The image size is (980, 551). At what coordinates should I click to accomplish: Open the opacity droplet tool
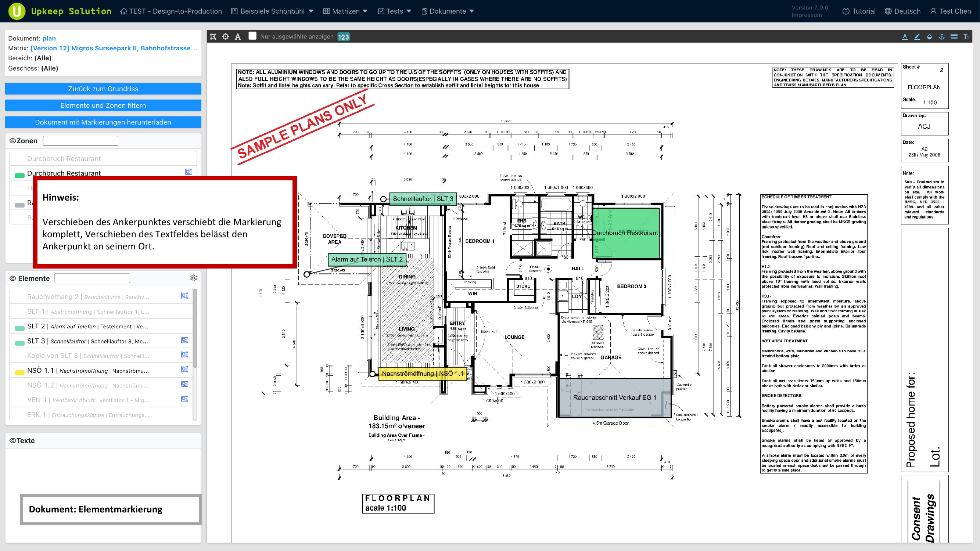pos(929,36)
